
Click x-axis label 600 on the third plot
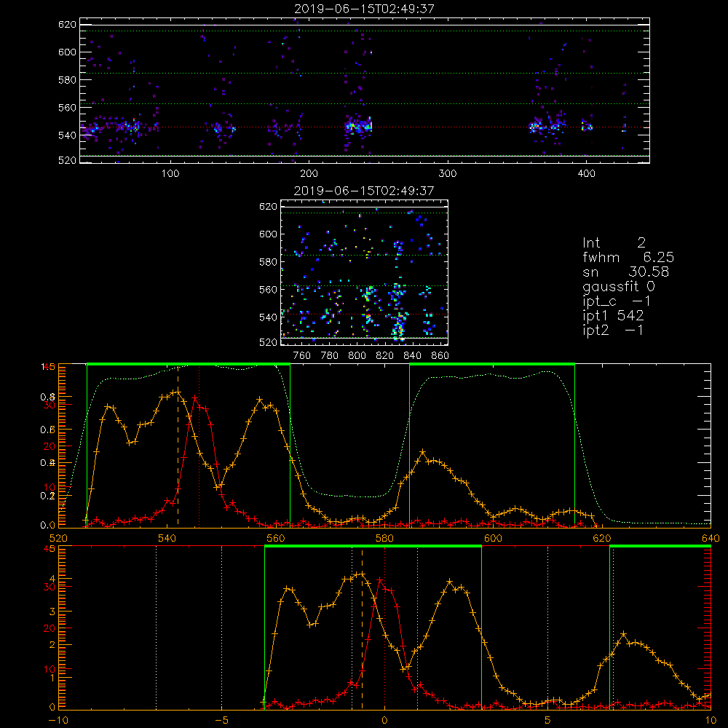point(493,538)
